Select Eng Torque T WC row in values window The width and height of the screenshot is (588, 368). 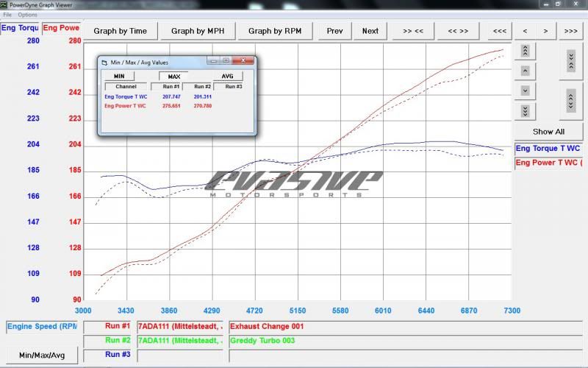(126, 96)
